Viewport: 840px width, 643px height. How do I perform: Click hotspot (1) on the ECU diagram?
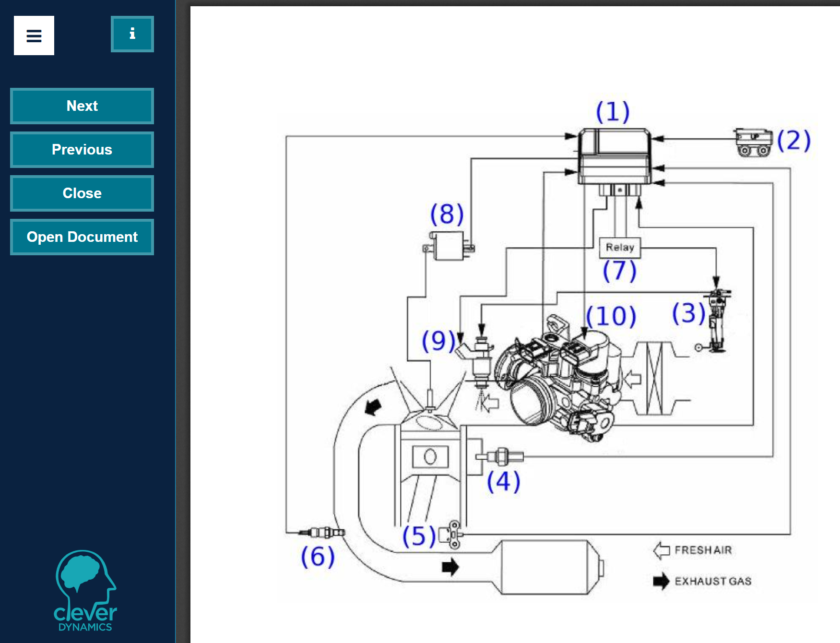[614, 154]
